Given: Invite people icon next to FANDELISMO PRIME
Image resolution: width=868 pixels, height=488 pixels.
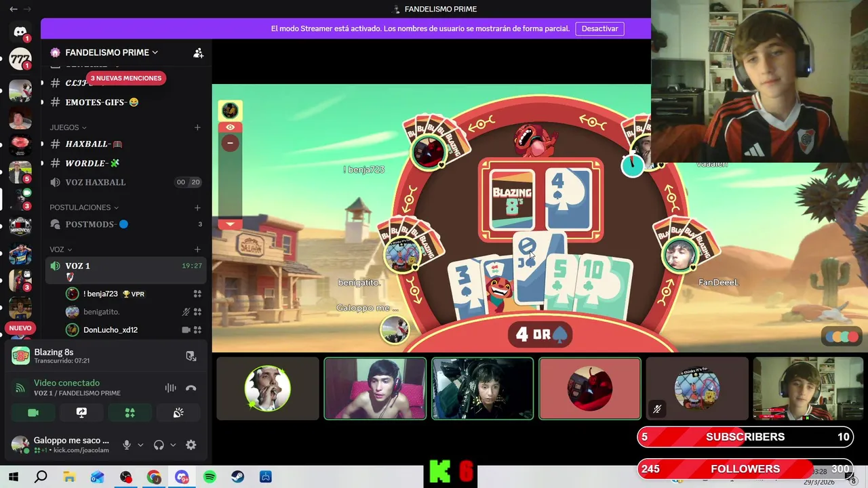Looking at the screenshot, I should pos(198,53).
